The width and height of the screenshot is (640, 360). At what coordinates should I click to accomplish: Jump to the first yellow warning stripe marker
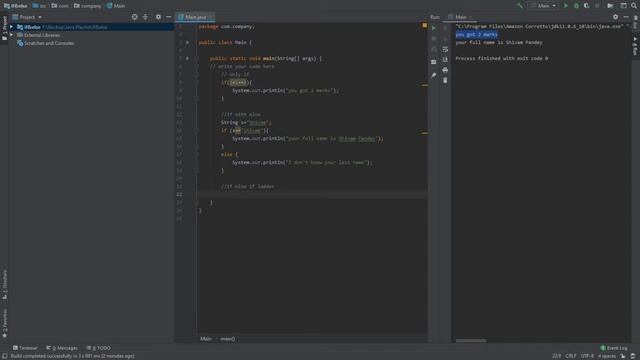(x=425, y=85)
